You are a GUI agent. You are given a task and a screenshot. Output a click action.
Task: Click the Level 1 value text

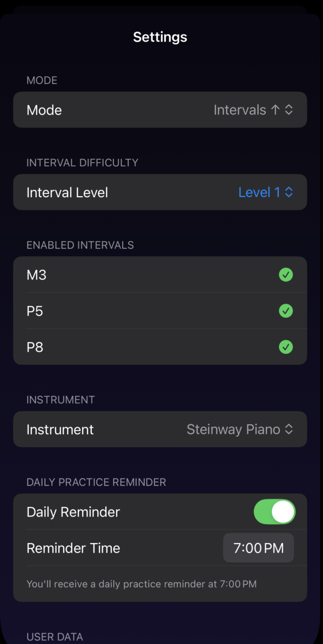point(259,192)
